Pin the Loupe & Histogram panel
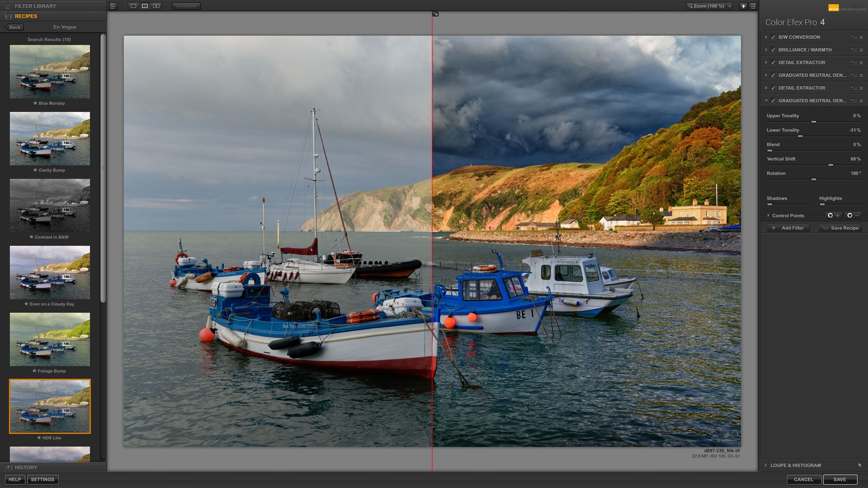The width and height of the screenshot is (868, 488). (860, 465)
